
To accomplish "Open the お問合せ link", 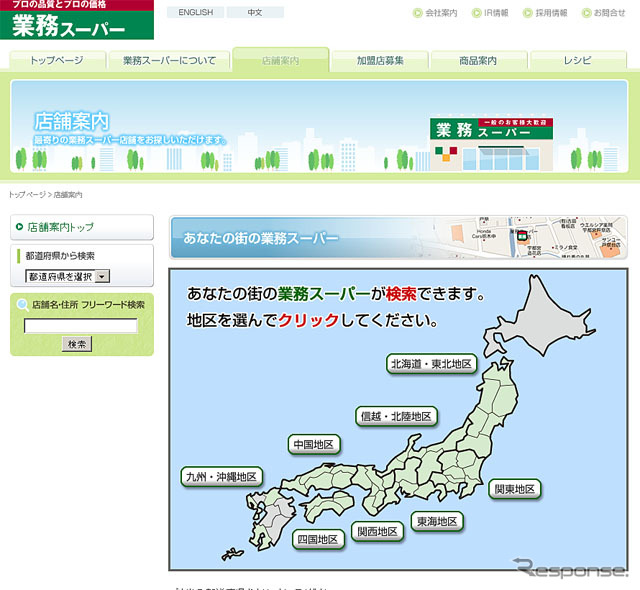I will (x=609, y=13).
